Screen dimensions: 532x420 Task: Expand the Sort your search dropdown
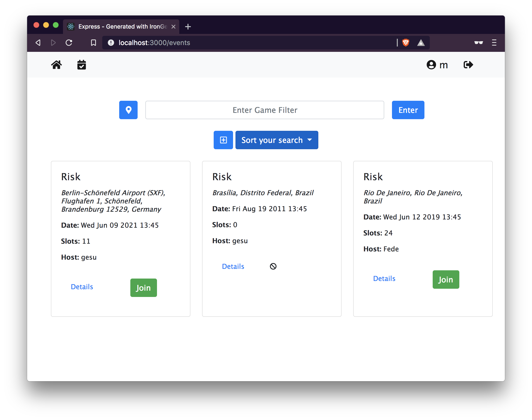(277, 140)
